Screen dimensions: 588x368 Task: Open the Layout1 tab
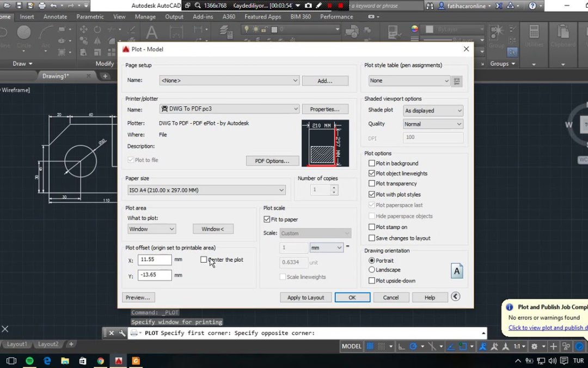pyautogui.click(x=17, y=344)
